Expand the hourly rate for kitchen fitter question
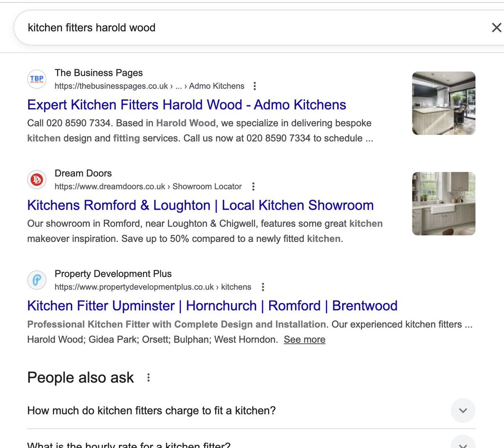Image resolution: width=504 pixels, height=448 pixels. pos(251,441)
